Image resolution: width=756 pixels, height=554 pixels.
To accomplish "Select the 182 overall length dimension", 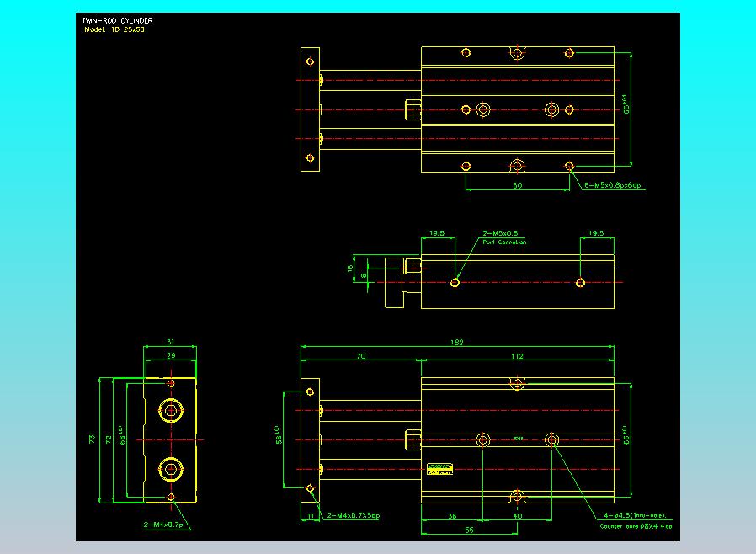I will [x=456, y=343].
